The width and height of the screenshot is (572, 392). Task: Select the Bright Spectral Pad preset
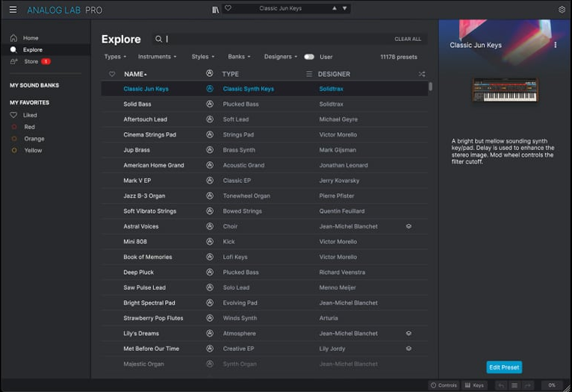tap(264, 303)
